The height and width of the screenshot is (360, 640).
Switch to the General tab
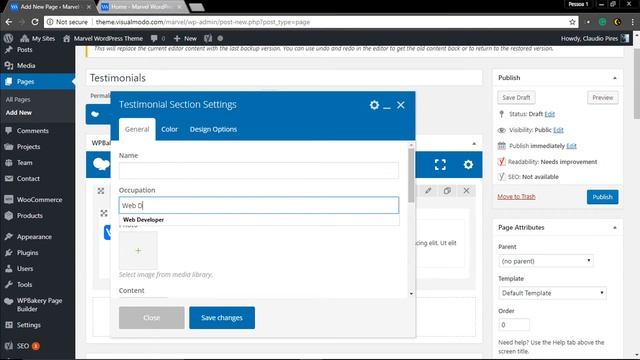click(x=137, y=129)
